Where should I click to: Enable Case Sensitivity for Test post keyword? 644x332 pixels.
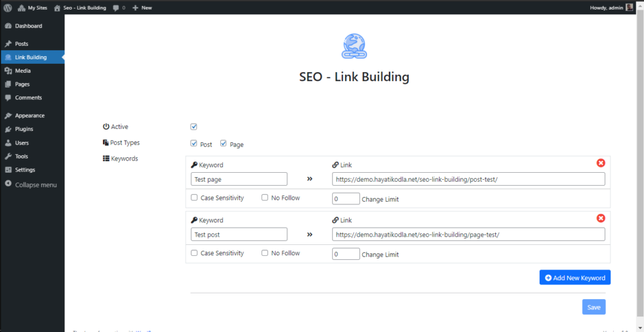194,253
